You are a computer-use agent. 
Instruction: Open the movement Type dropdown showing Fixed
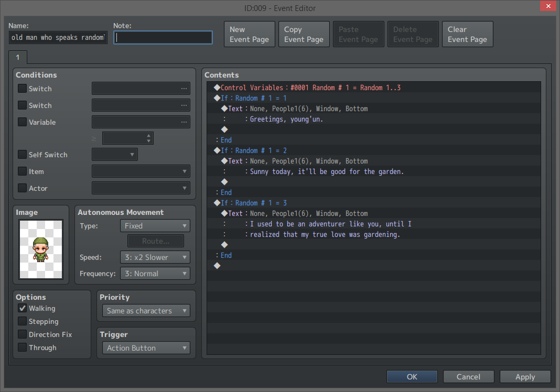(x=155, y=225)
